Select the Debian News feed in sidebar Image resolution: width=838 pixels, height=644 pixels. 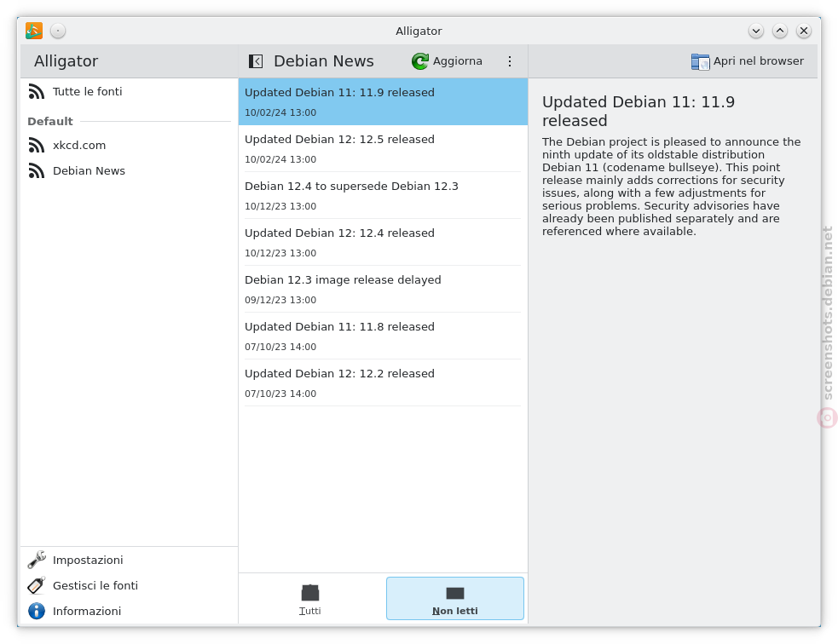click(x=129, y=171)
